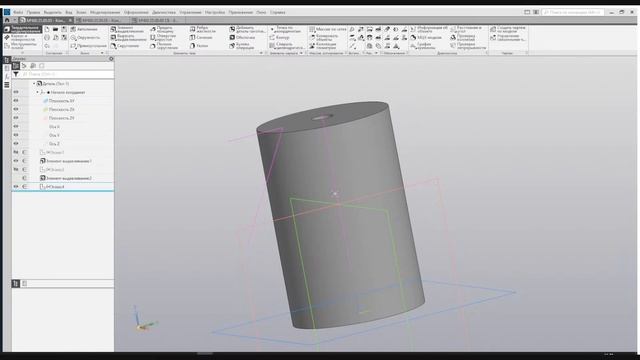Expand the Эскиз group dropdown arrow
The height and width of the screenshot is (360, 640).
point(102,53)
